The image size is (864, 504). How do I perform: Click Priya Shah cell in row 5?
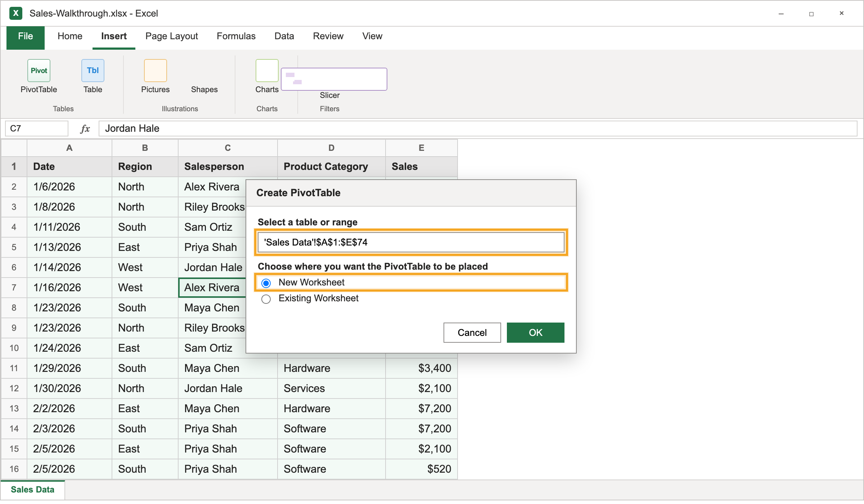[x=212, y=247]
